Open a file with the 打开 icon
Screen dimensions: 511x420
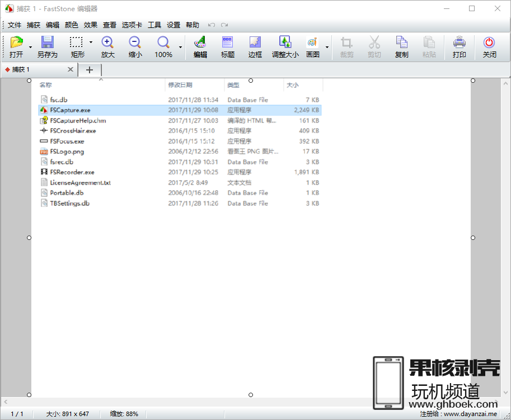coord(16,47)
